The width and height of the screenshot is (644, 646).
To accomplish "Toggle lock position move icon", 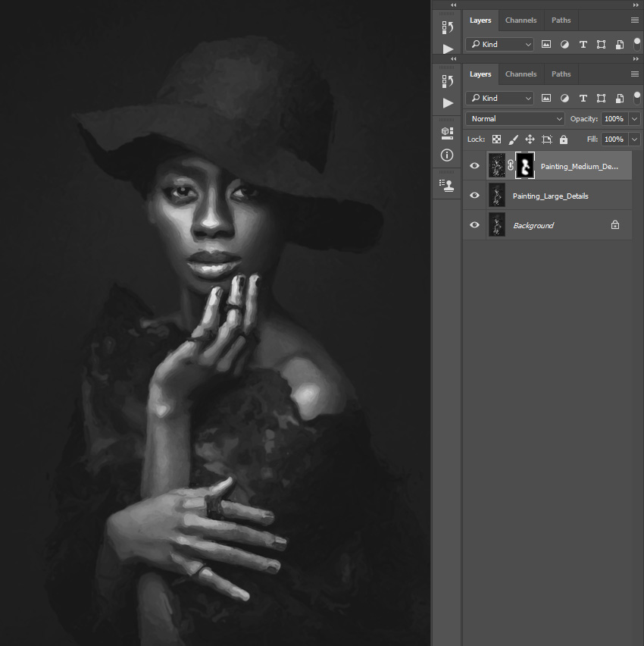I will click(530, 140).
